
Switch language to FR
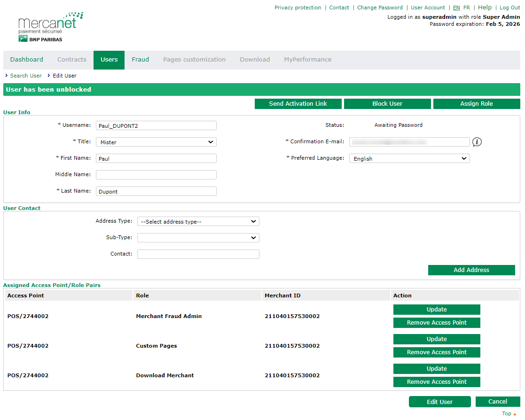click(466, 8)
